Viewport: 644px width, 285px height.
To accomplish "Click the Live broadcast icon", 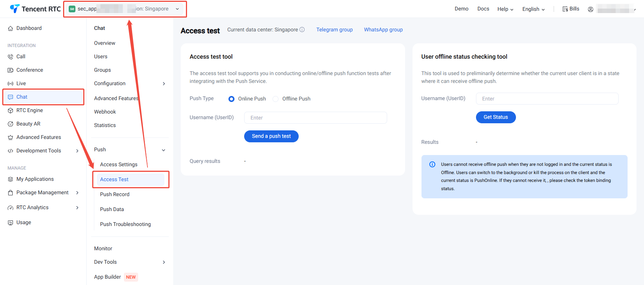I will point(10,84).
